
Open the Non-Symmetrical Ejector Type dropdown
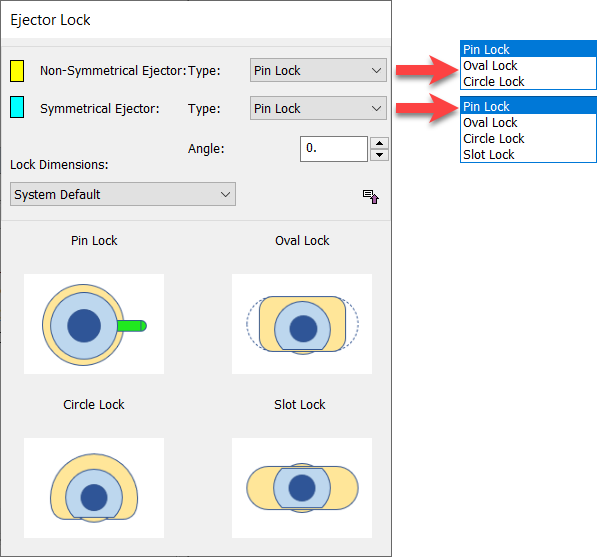pos(318,70)
